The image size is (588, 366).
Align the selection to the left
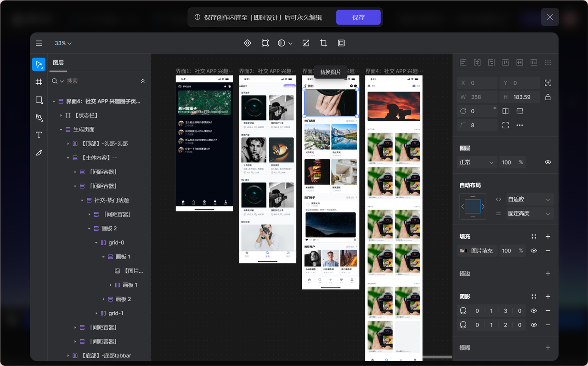[x=463, y=63]
